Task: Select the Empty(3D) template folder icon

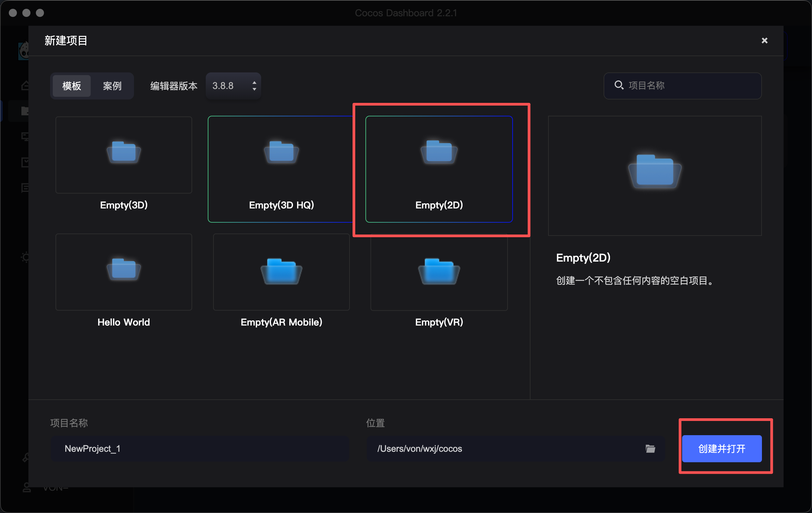Action: [124, 153]
